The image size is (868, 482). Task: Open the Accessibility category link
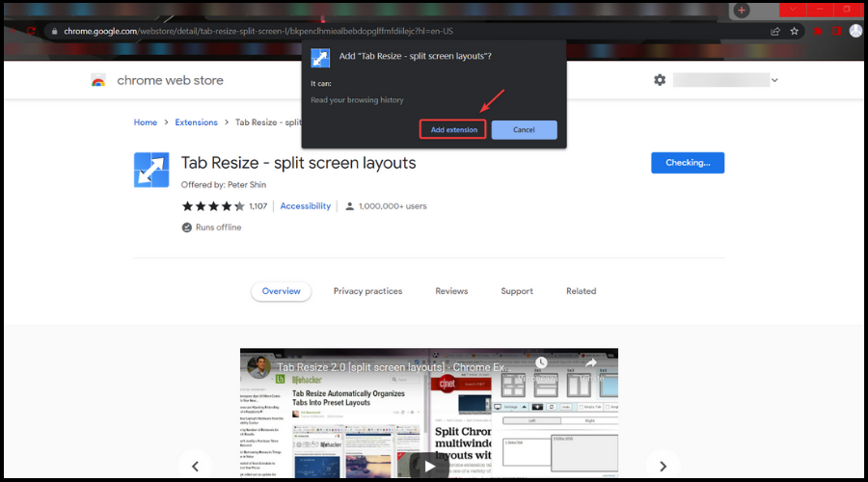point(305,206)
